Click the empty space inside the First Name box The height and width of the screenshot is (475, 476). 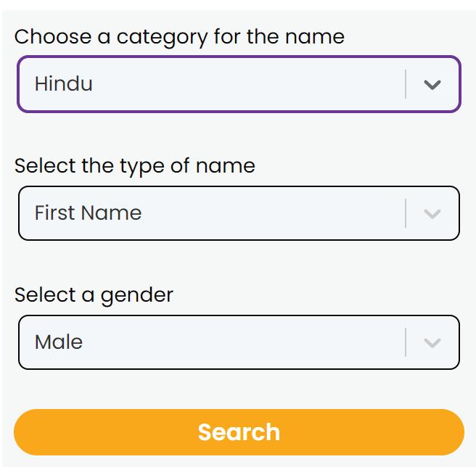point(276,213)
